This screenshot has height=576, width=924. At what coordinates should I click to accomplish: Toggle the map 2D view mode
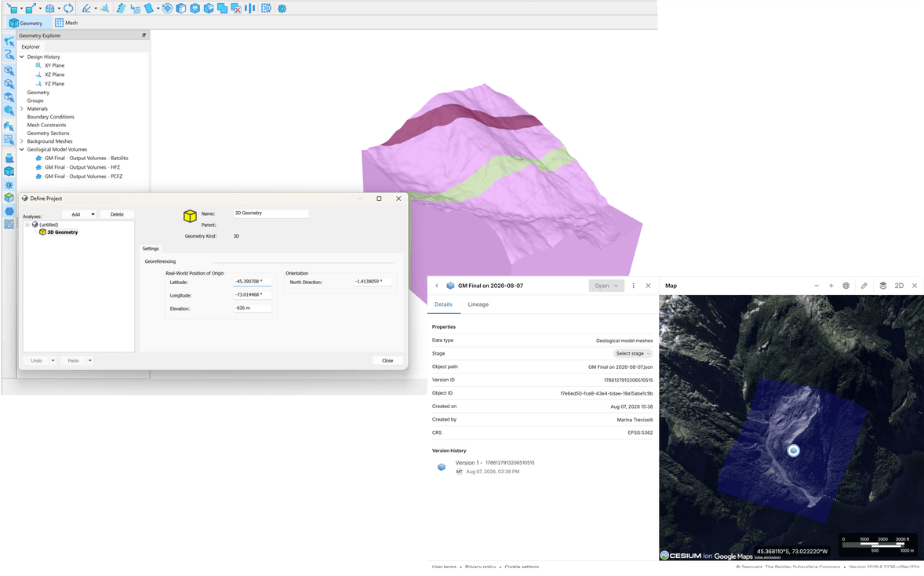[899, 286]
